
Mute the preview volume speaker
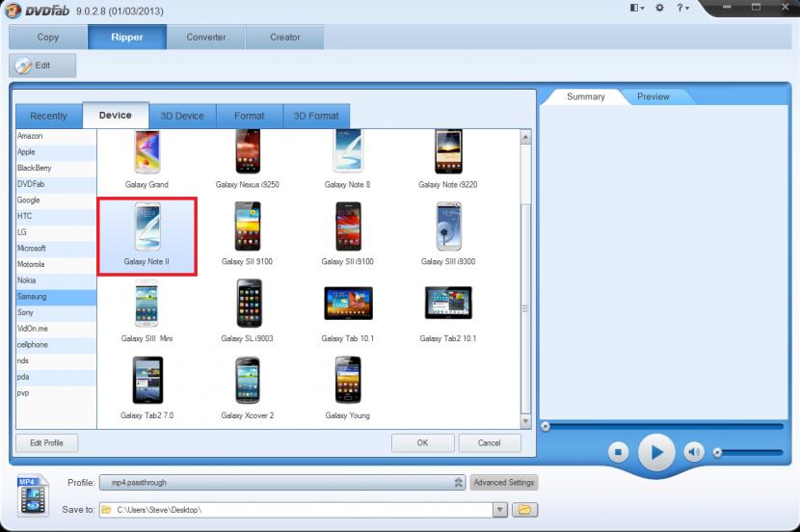click(x=693, y=451)
